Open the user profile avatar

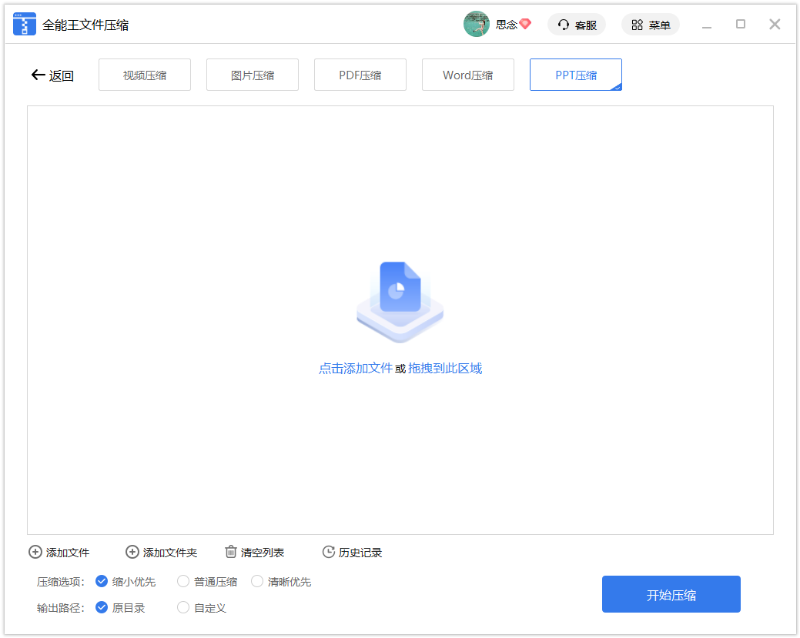pyautogui.click(x=476, y=24)
